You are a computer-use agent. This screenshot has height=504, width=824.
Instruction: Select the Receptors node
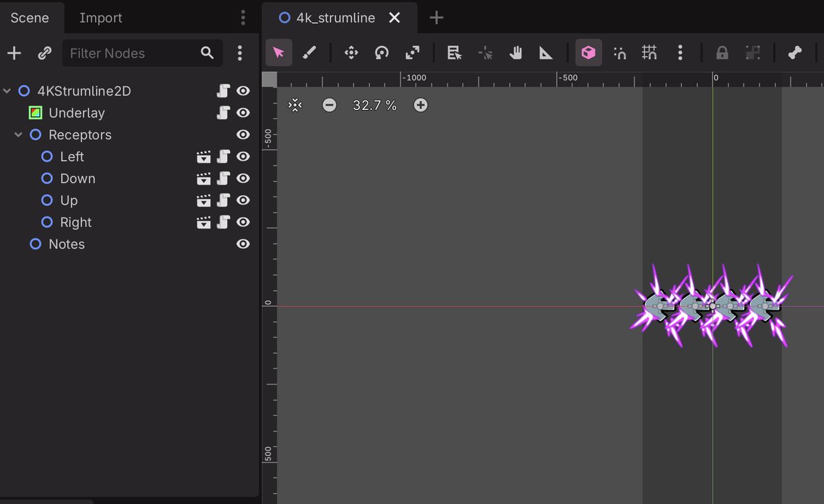coord(80,135)
